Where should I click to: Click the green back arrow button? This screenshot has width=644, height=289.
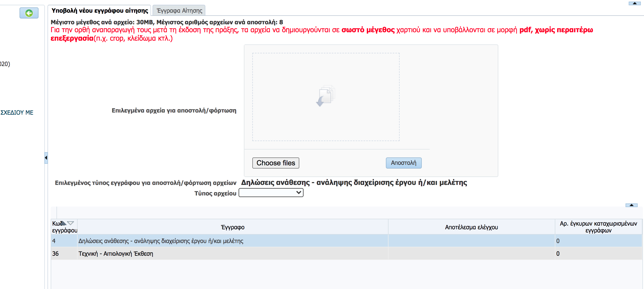click(29, 13)
